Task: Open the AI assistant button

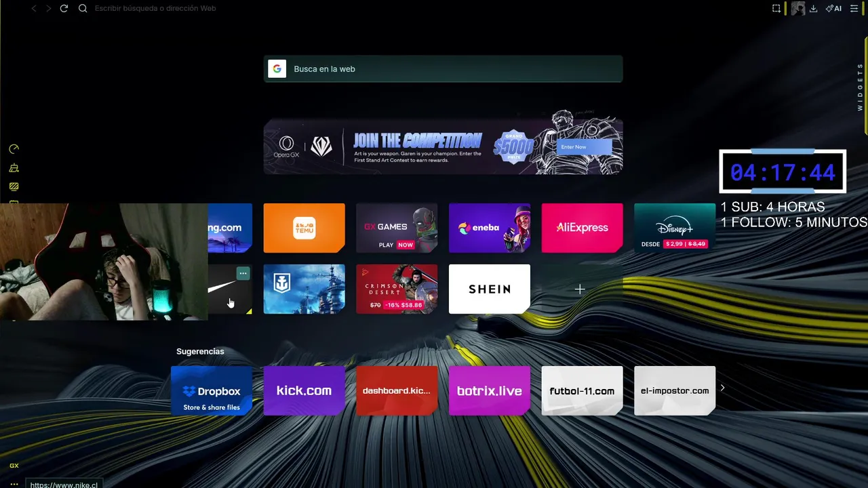Action: [833, 9]
